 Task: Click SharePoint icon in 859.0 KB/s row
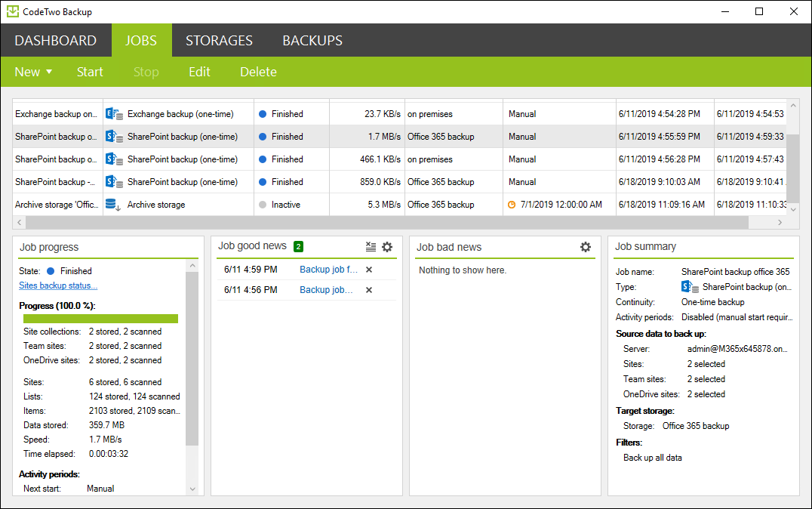[x=114, y=182]
